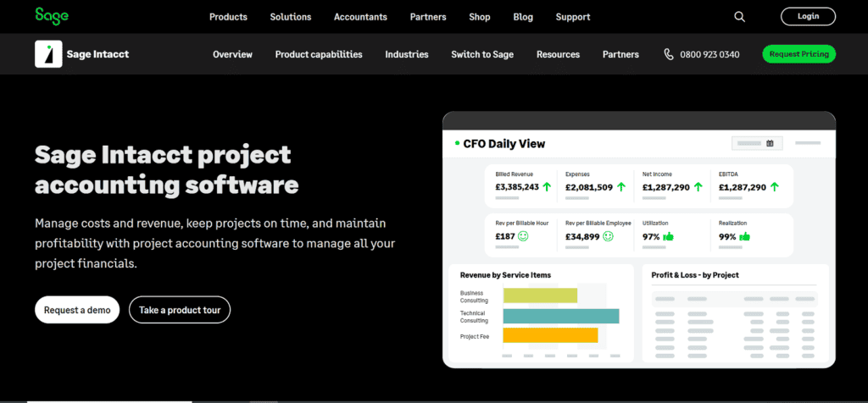Viewport: 868px width, 403px height.
Task: Click the Revenue by Service Items heading
Action: click(x=505, y=275)
